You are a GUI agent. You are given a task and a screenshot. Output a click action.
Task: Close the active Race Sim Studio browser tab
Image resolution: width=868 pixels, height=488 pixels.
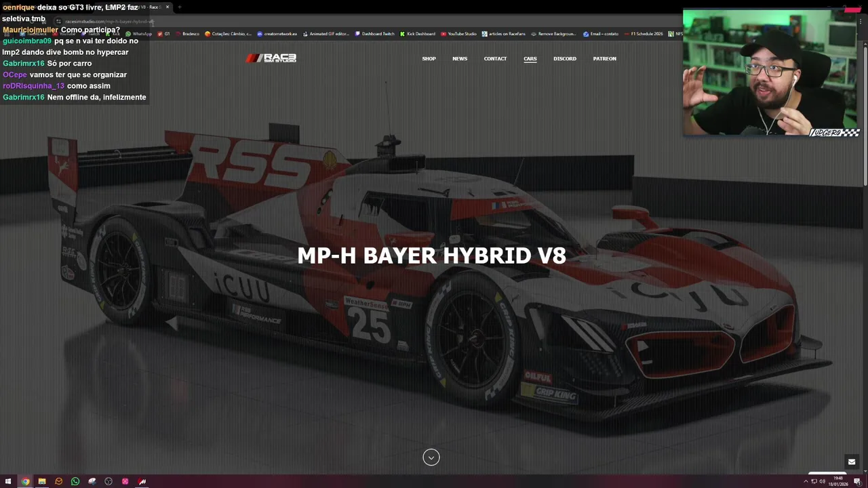coord(167,7)
